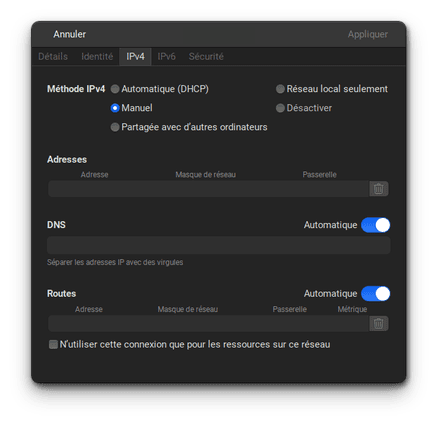Viewport: 440px width, 427px height.
Task: Remove the route row using trash icon
Action: tap(378, 323)
